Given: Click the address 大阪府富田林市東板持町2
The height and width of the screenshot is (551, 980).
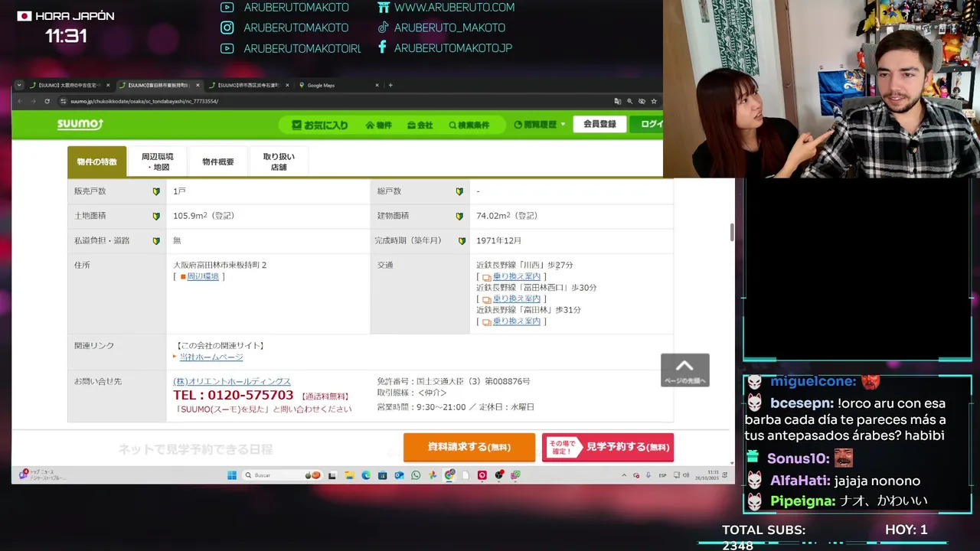Looking at the screenshot, I should 220,265.
